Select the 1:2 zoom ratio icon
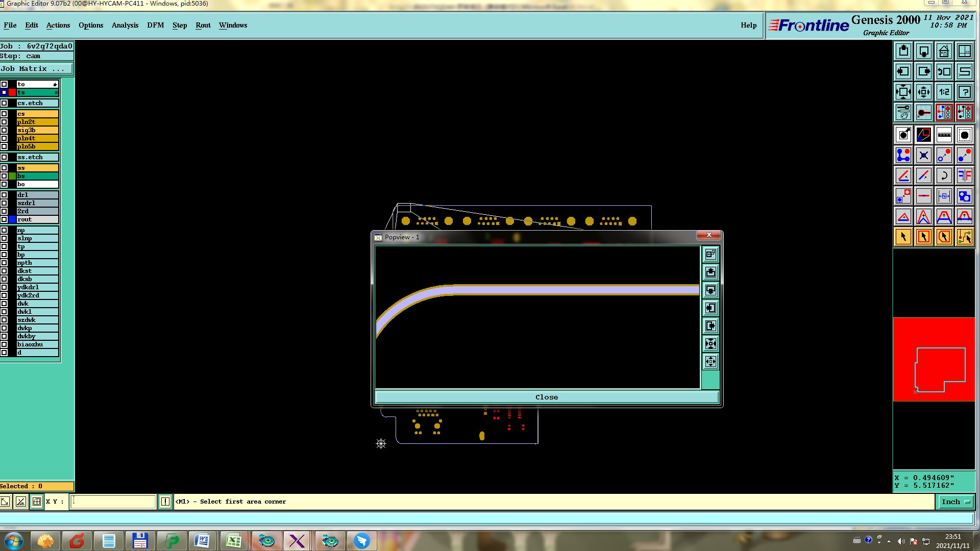This screenshot has height=551, width=980. [x=944, y=92]
